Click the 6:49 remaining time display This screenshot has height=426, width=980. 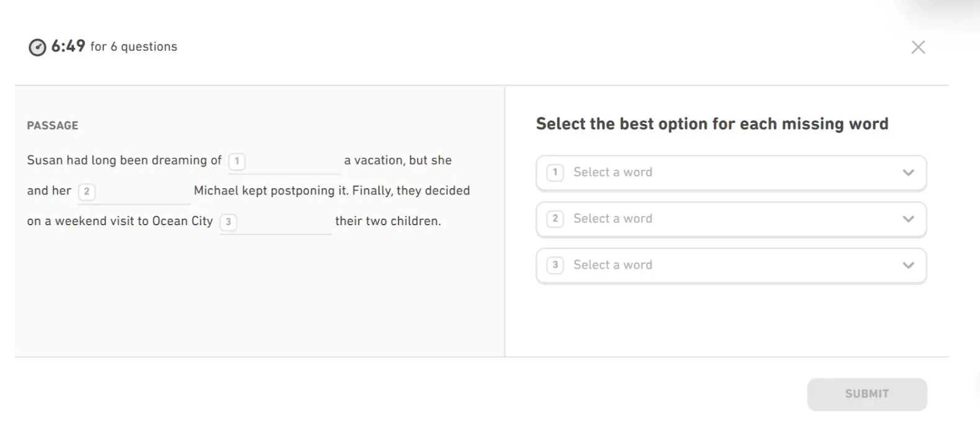(68, 47)
